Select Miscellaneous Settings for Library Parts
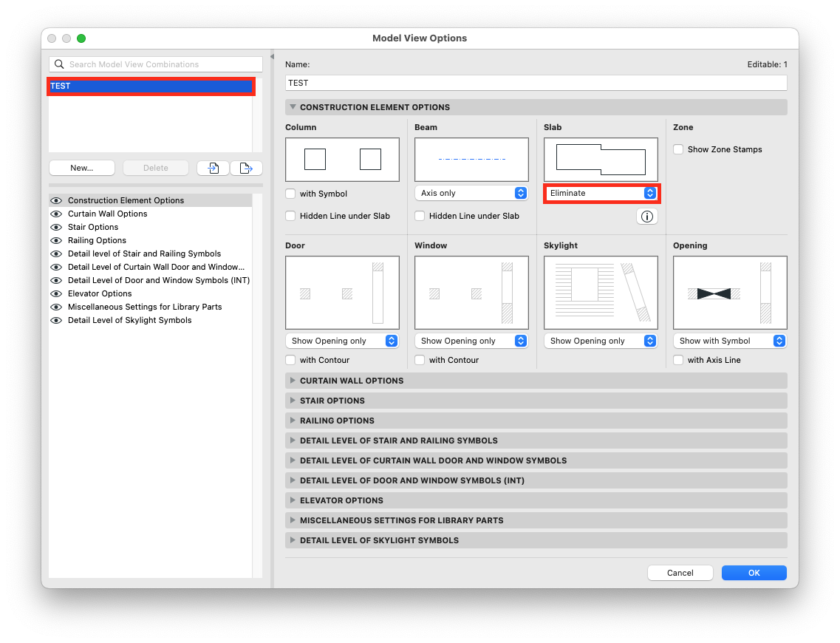The height and width of the screenshot is (643, 840). point(145,307)
